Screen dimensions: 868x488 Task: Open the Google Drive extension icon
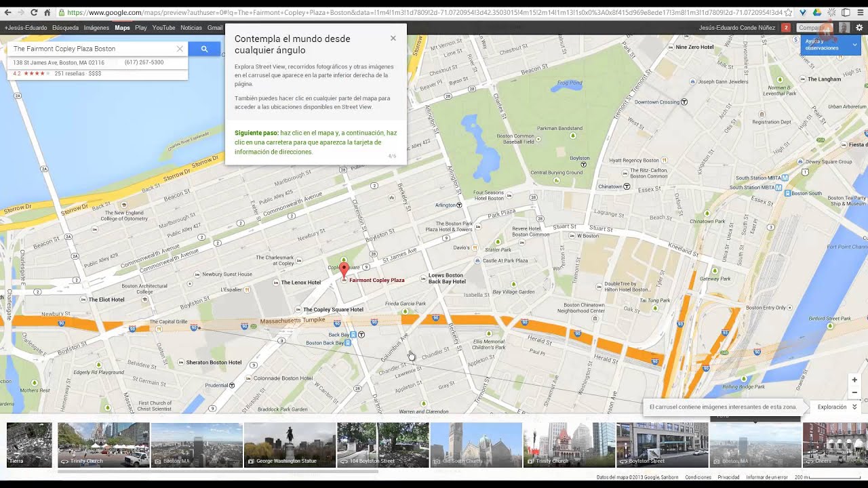pyautogui.click(x=817, y=12)
